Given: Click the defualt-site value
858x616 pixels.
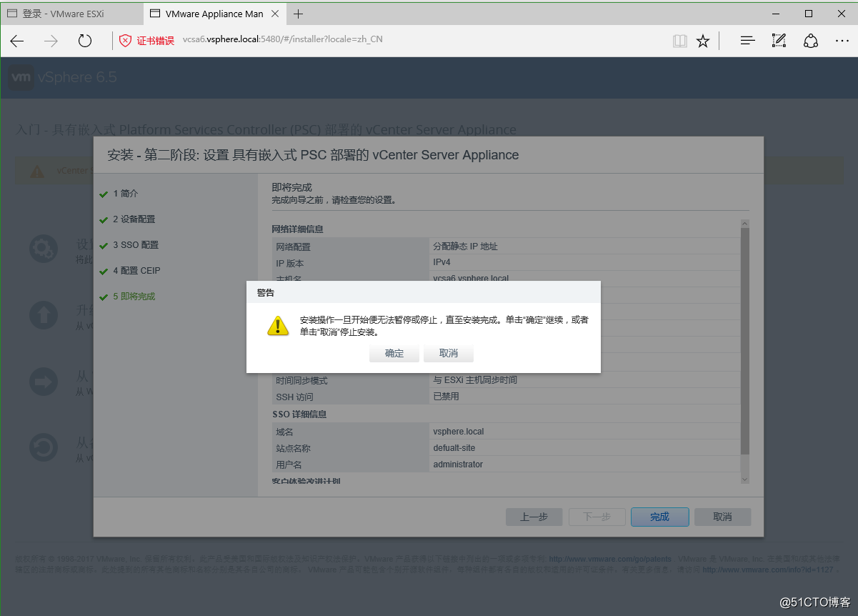Looking at the screenshot, I should tap(454, 448).
